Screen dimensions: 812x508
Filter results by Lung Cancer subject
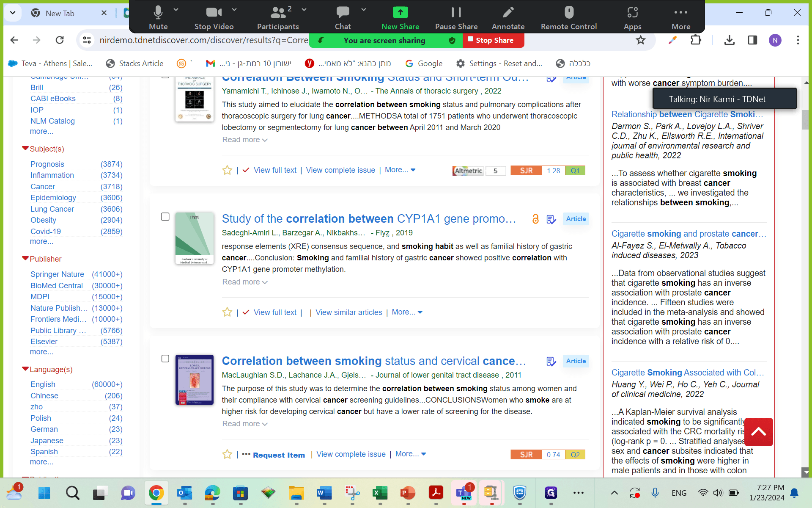point(52,209)
